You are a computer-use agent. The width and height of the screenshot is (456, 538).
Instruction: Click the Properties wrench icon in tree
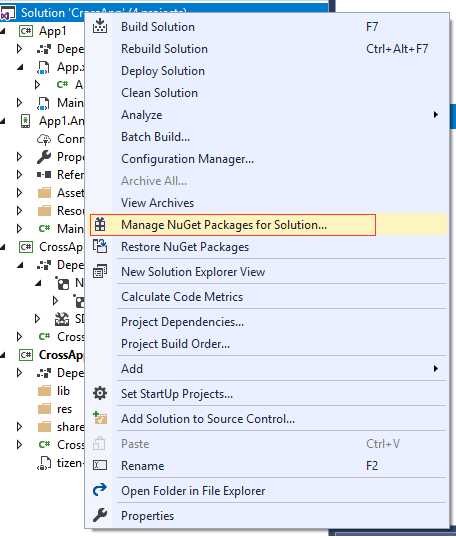tap(44, 157)
